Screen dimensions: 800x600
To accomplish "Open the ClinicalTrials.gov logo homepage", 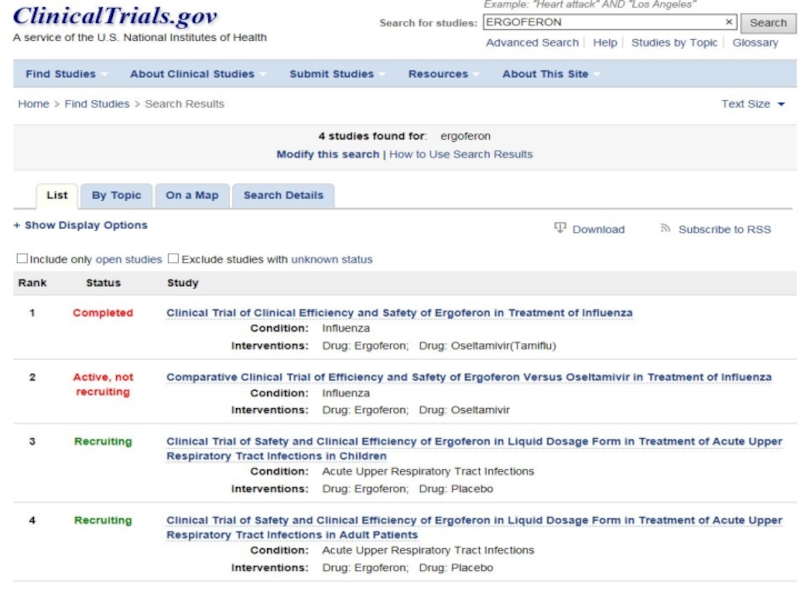I will [x=115, y=16].
